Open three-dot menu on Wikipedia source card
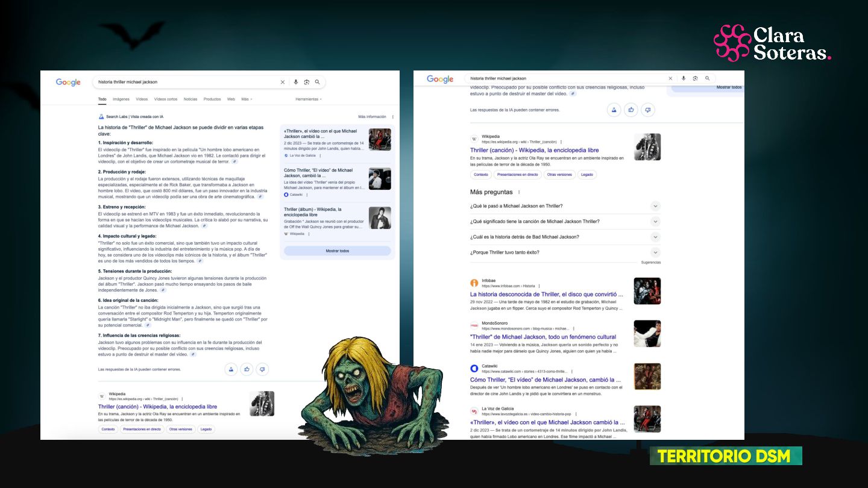 [309, 234]
